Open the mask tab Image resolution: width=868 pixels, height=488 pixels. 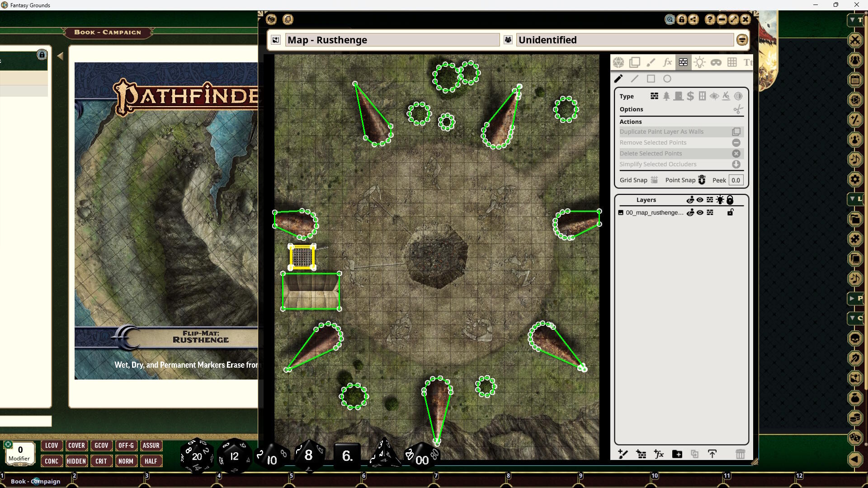(716, 62)
